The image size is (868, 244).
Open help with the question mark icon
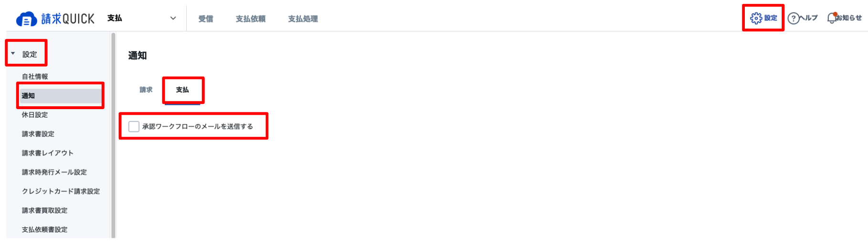click(x=793, y=19)
